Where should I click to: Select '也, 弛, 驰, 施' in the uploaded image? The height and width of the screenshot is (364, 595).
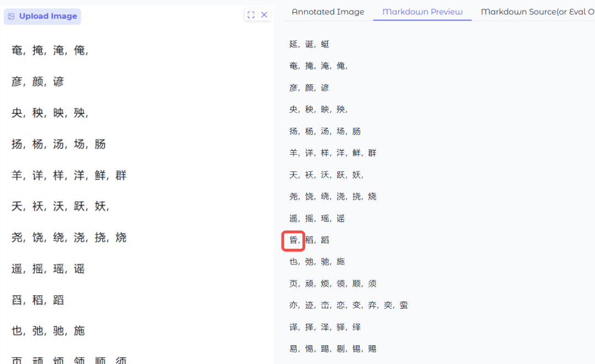click(x=48, y=331)
